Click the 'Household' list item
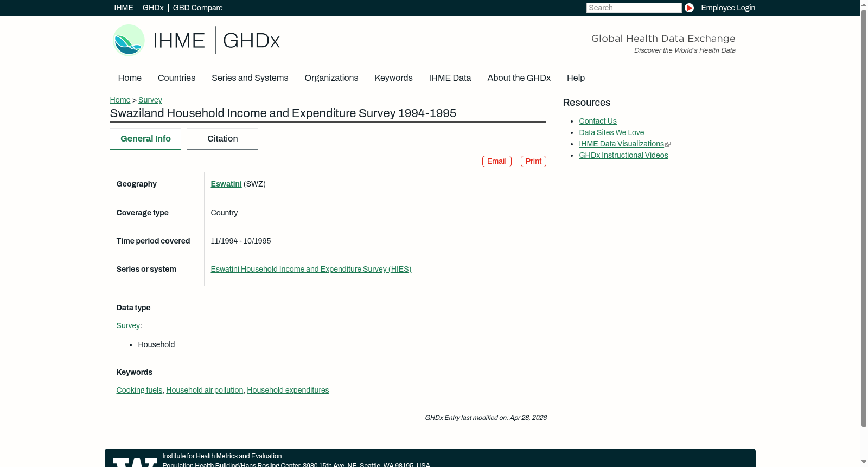 pos(156,344)
